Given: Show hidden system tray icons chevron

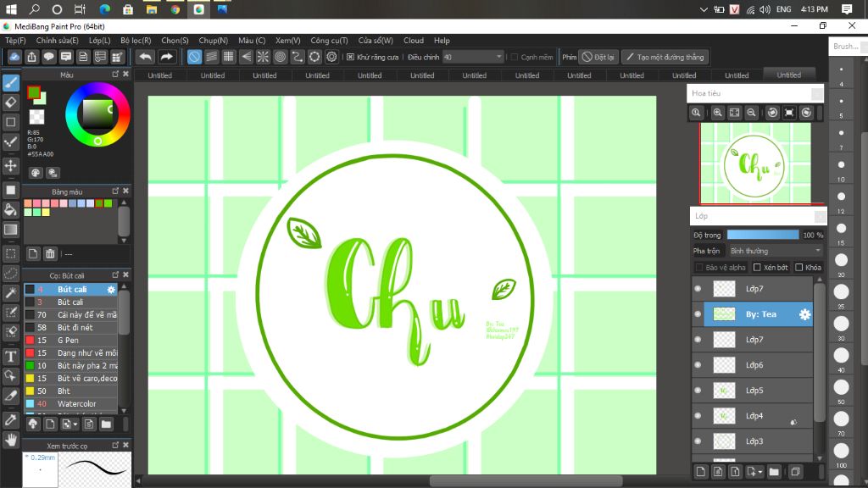Looking at the screenshot, I should (x=704, y=9).
